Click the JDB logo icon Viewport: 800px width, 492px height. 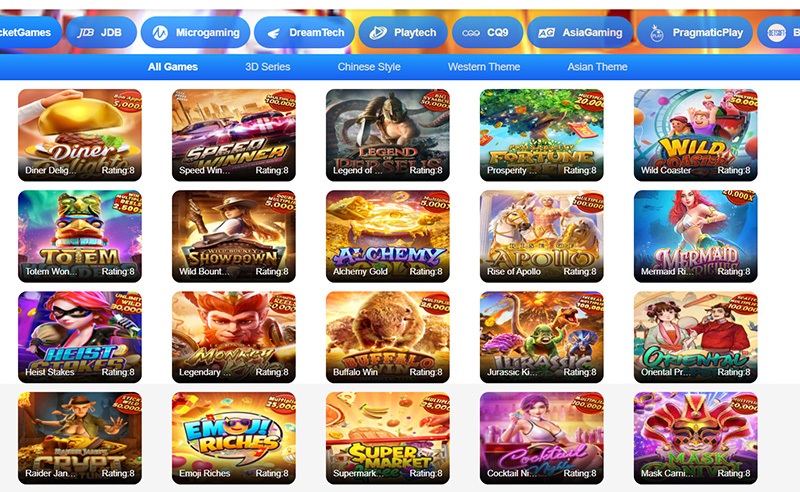point(86,33)
